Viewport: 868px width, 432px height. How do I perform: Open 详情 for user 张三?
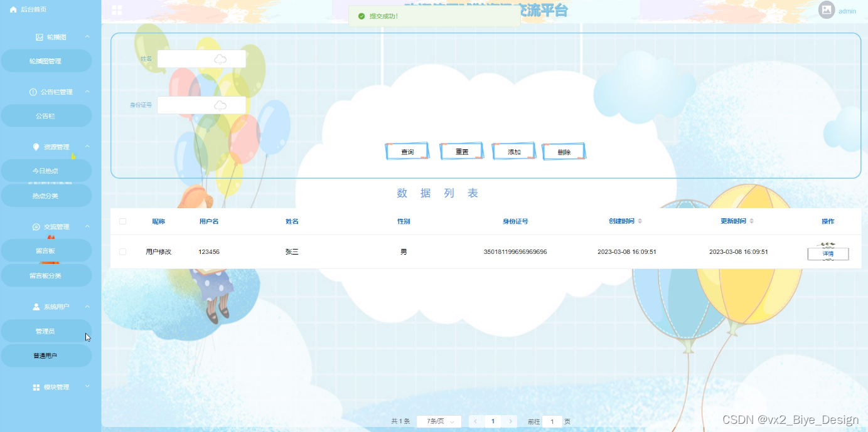[x=828, y=254]
